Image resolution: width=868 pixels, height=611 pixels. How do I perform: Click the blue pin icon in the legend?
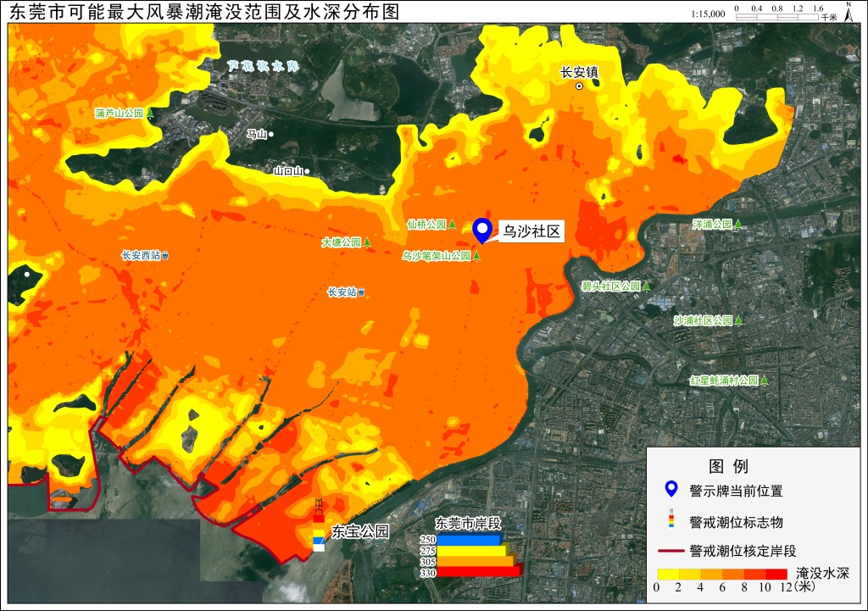[671, 489]
